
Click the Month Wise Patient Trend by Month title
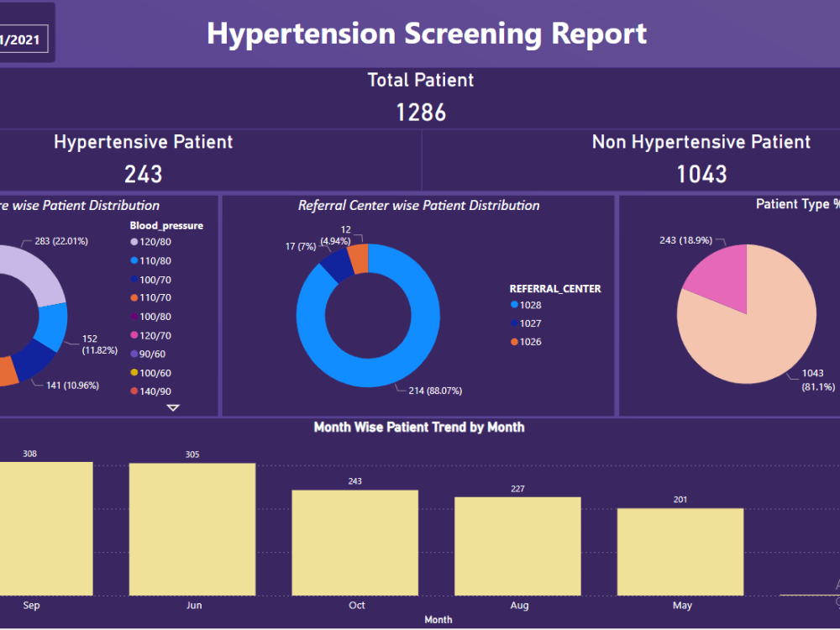pyautogui.click(x=419, y=427)
